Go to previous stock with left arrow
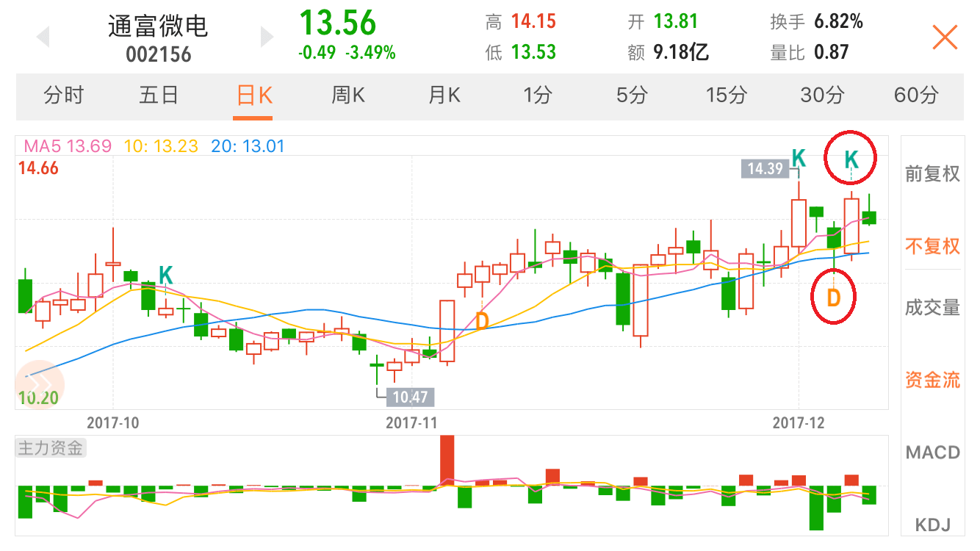 coord(43,37)
